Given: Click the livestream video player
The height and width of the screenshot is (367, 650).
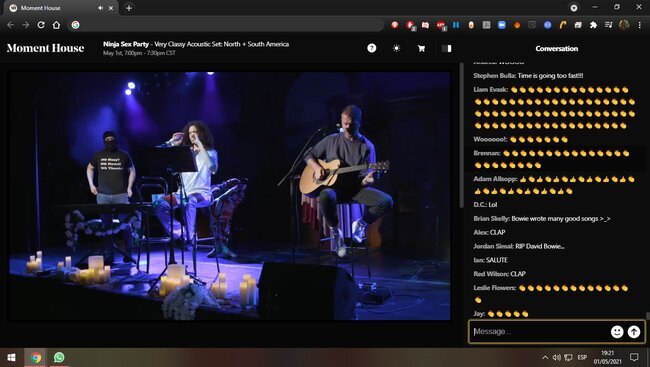Looking at the screenshot, I should [230, 196].
